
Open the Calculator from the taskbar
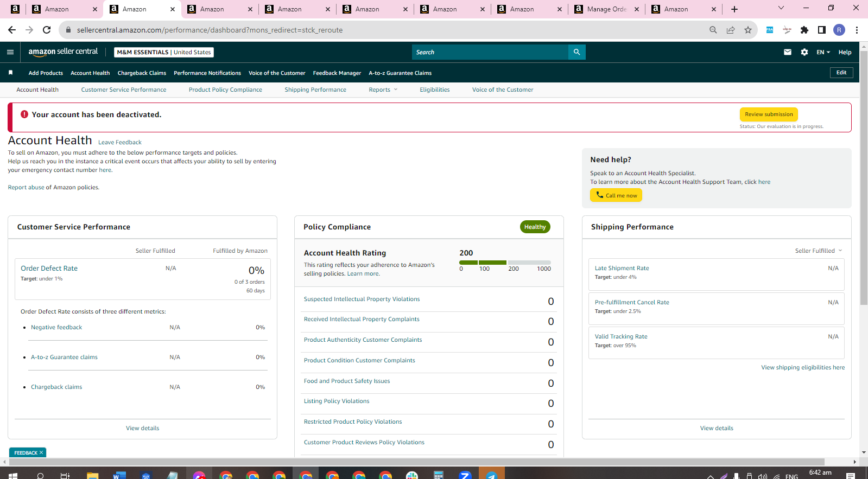tap(439, 476)
